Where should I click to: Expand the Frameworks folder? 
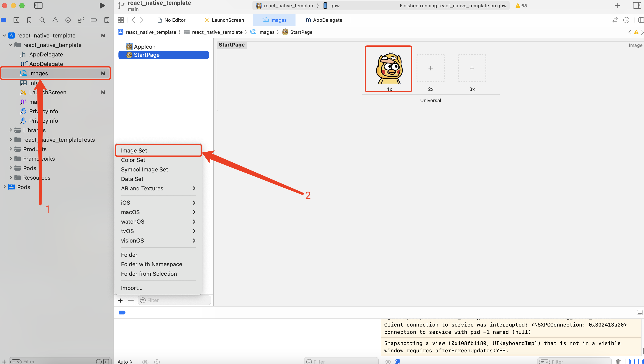coord(11,159)
